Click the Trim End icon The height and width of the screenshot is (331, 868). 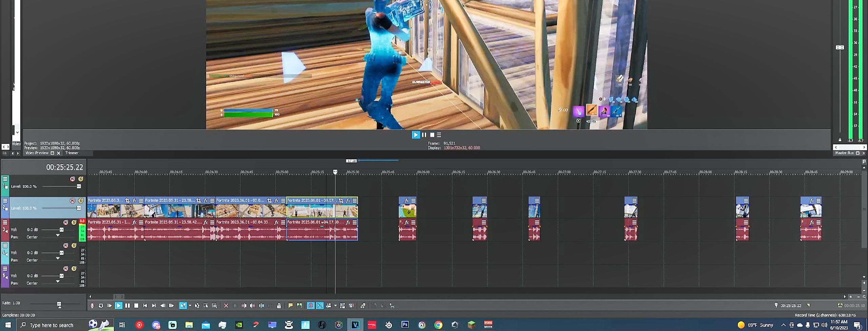pyautogui.click(x=253, y=306)
